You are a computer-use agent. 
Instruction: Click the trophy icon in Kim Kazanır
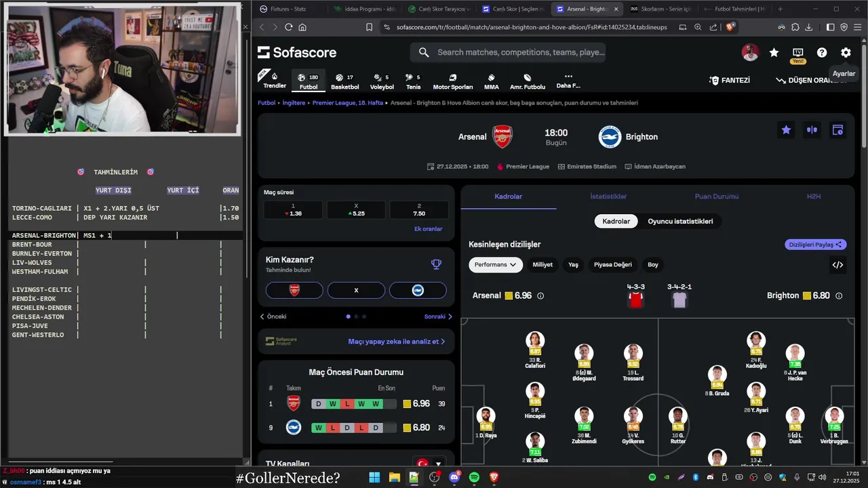436,264
